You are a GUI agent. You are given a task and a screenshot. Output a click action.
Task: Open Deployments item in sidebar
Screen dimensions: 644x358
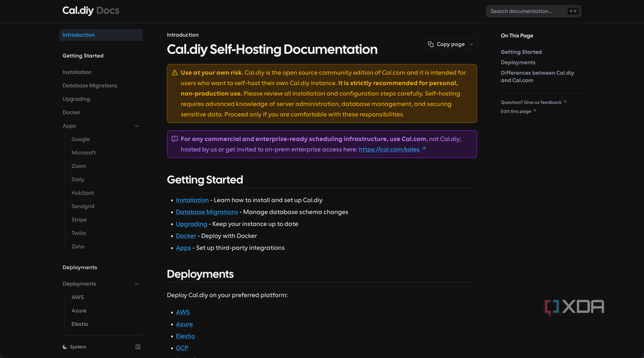79,284
